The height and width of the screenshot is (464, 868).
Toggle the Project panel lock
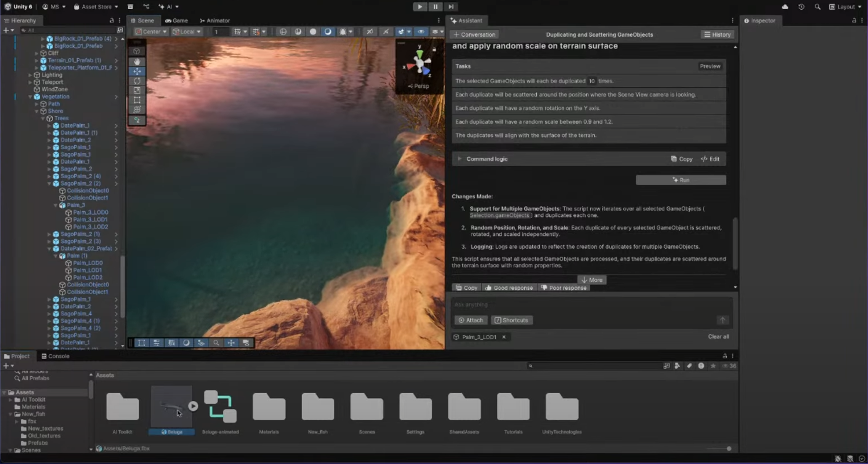(x=724, y=356)
